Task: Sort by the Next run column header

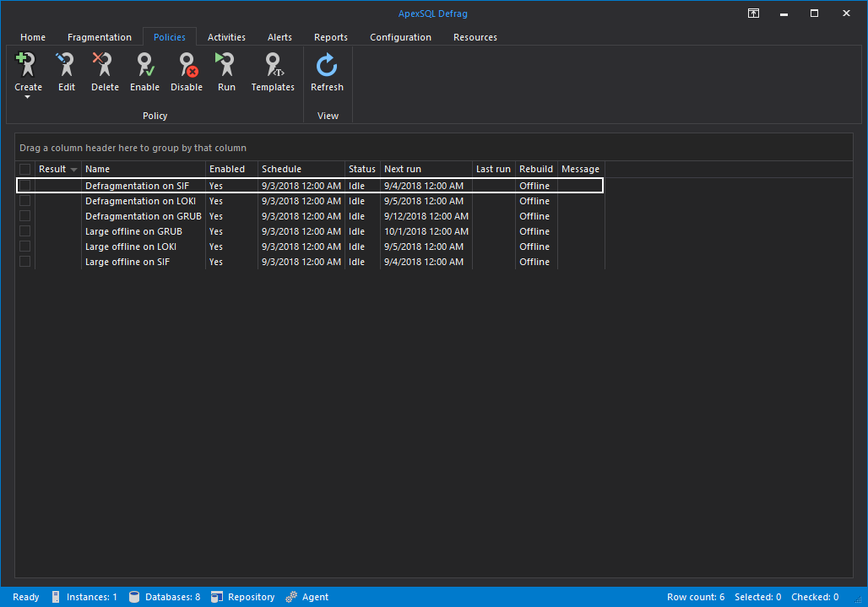Action: click(x=426, y=170)
